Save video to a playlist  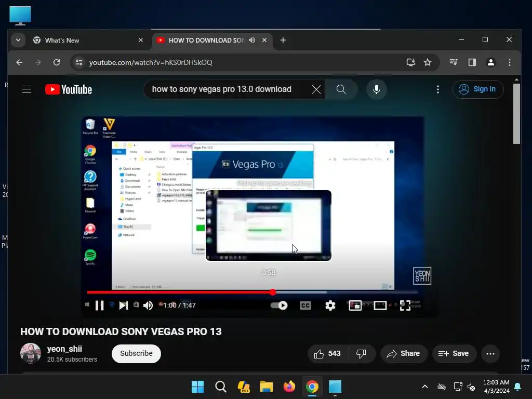click(x=454, y=353)
